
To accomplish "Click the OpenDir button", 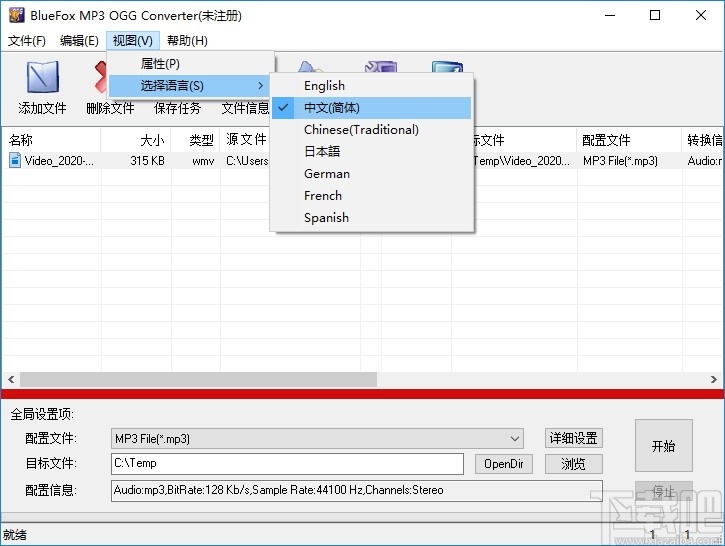I will 504,464.
